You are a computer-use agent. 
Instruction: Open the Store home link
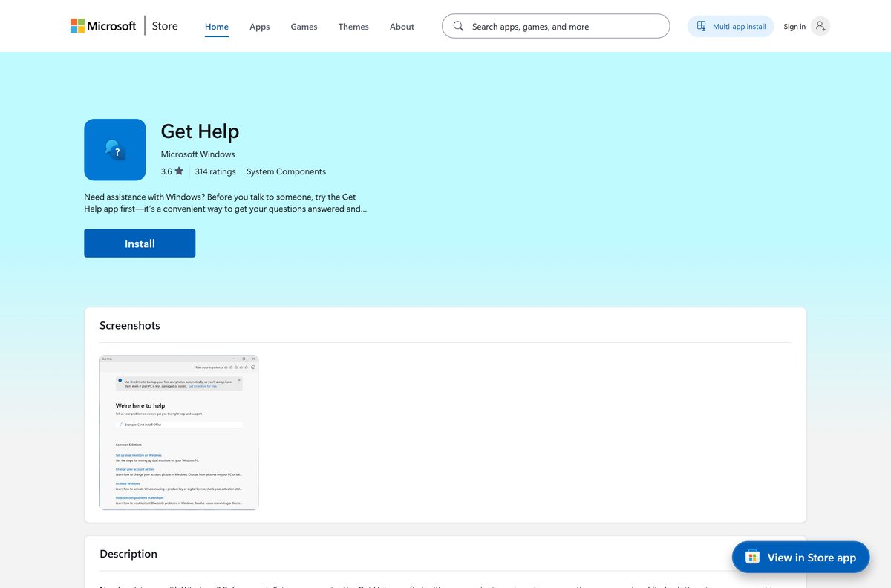[165, 26]
